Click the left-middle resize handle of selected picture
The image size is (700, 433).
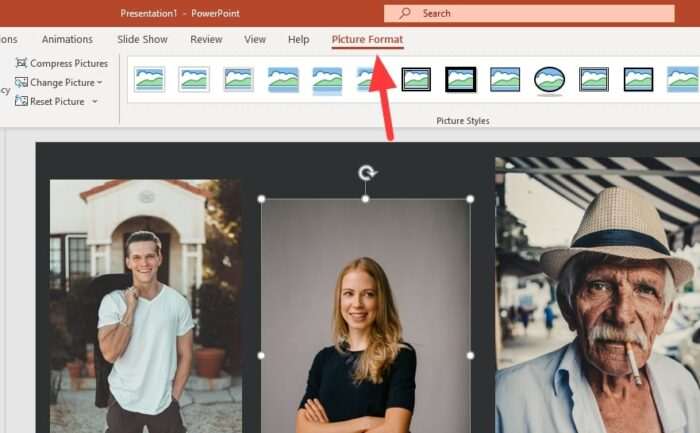pyautogui.click(x=261, y=355)
